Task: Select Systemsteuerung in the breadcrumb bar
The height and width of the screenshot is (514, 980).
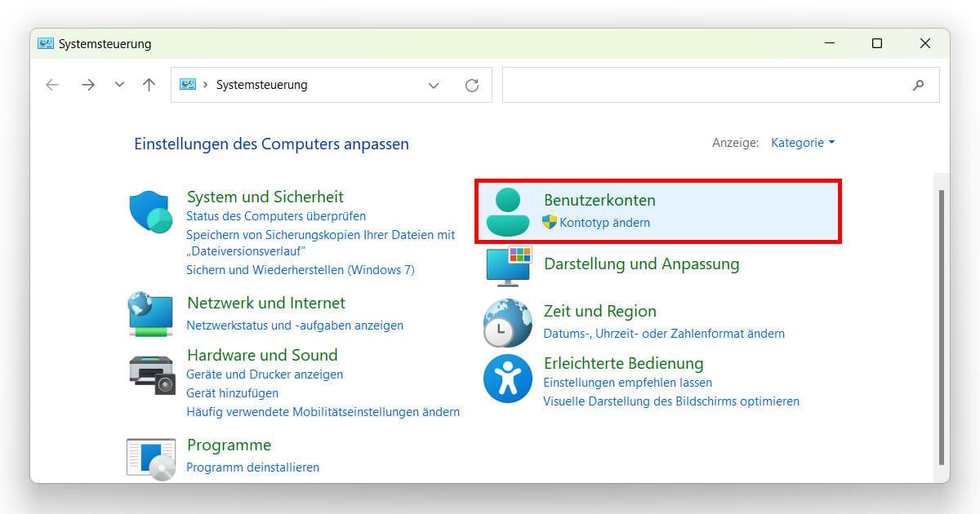Action: point(261,84)
